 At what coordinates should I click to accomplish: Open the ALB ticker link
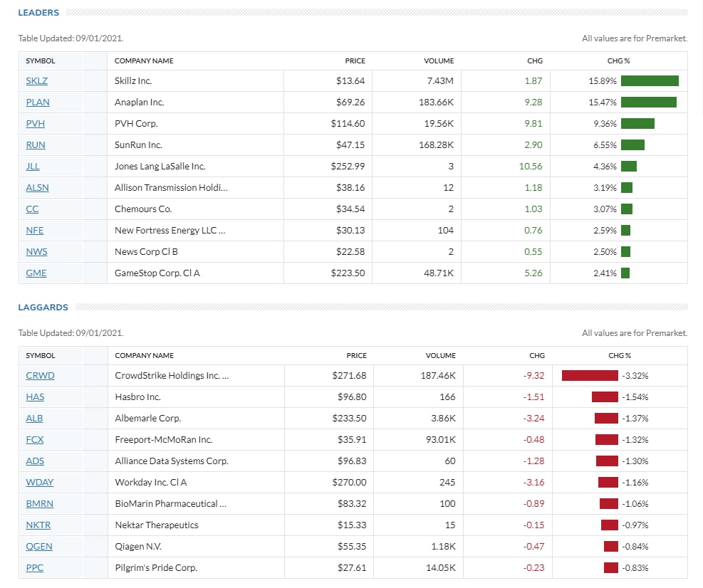click(x=34, y=418)
